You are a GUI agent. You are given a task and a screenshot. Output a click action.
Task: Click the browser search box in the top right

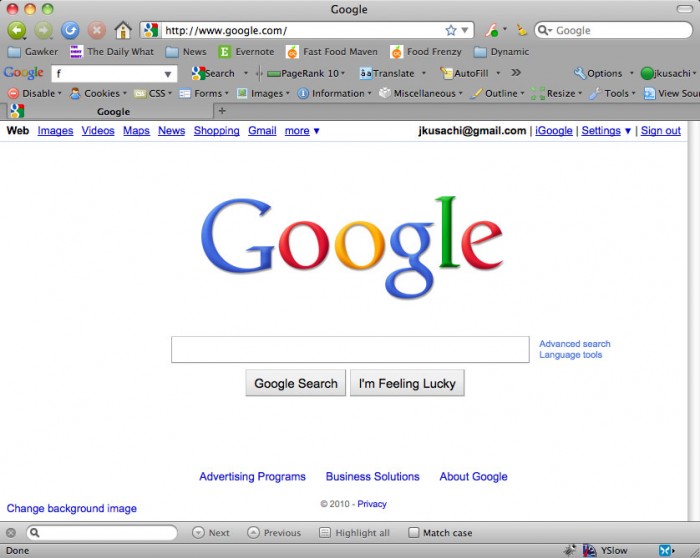613,30
